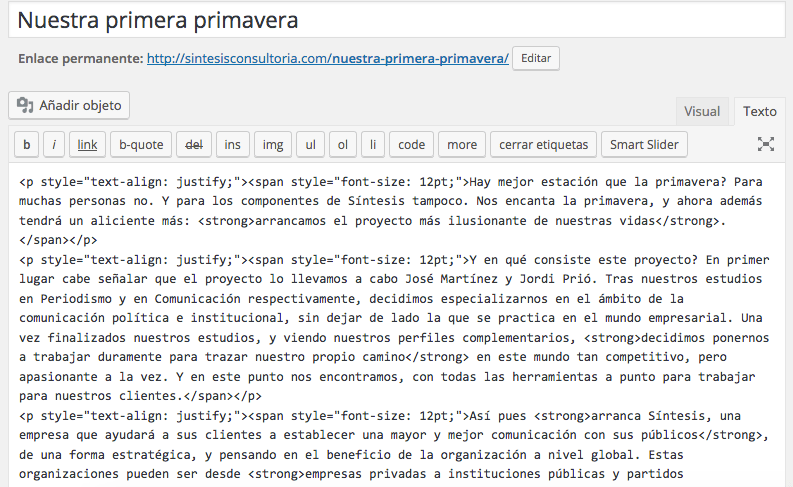Open the nuestra-primera-primavera permalink
Image resolution: width=793 pixels, height=487 pixels.
point(328,59)
